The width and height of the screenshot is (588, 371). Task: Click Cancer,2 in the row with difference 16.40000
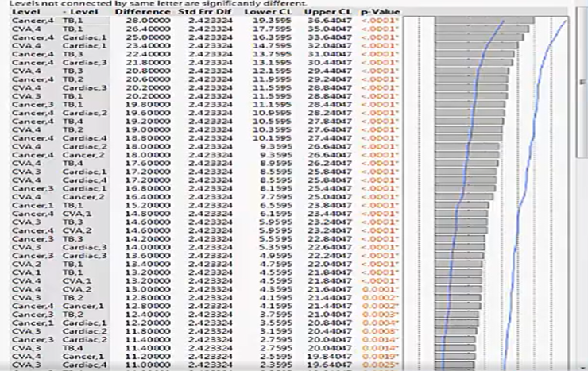click(83, 197)
